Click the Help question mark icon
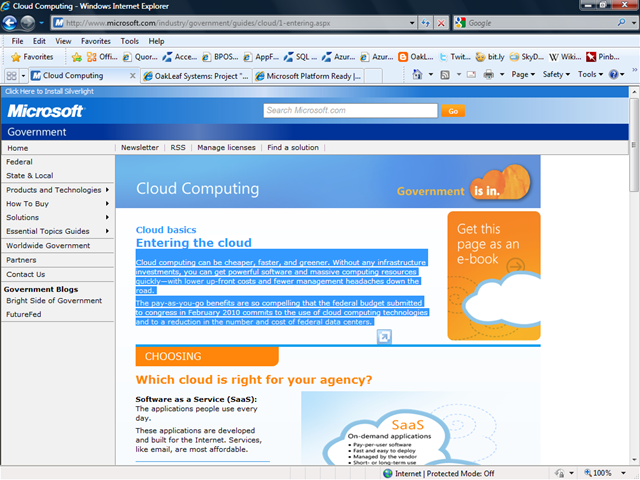The height and width of the screenshot is (480, 640). (x=613, y=74)
